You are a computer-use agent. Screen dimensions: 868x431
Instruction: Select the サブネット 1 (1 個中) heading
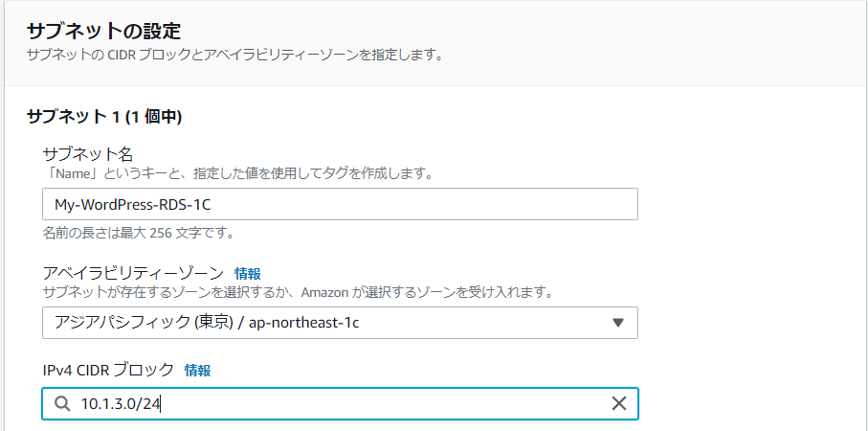(104, 117)
